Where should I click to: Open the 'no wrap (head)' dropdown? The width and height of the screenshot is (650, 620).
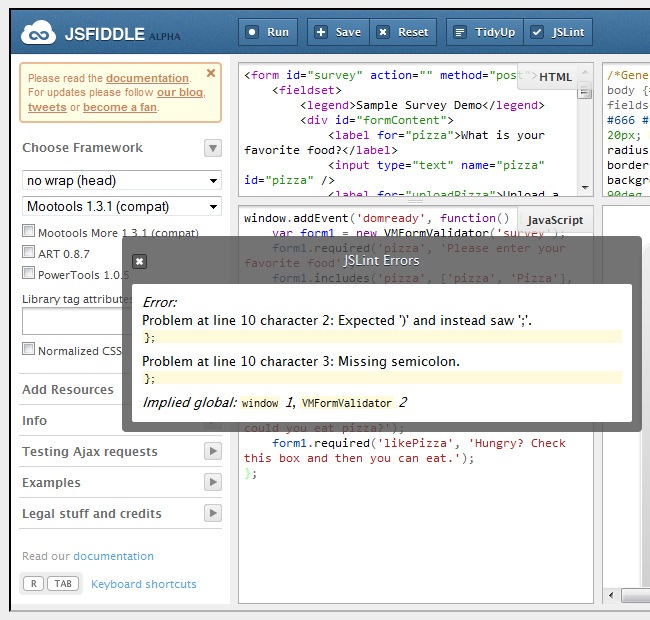(121, 181)
